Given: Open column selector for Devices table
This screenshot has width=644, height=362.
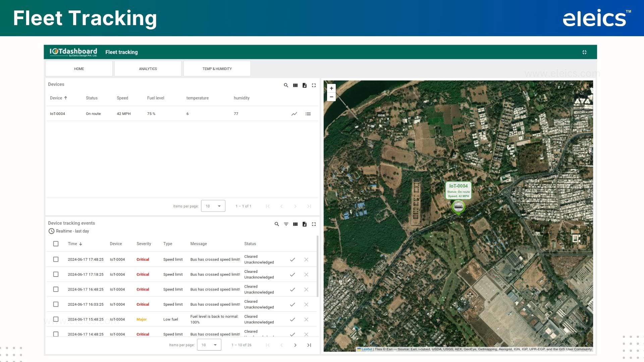Looking at the screenshot, I should [x=295, y=85].
